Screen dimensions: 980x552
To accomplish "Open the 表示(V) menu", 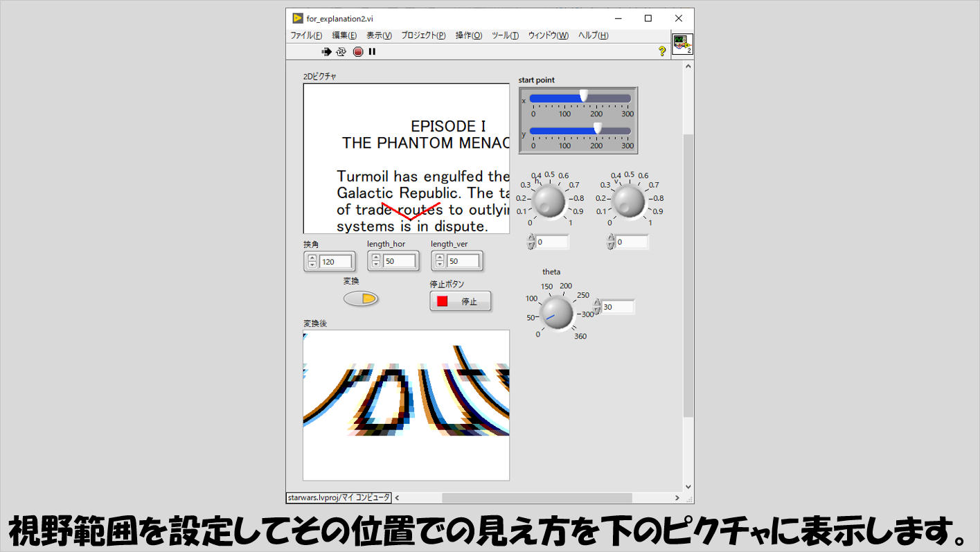I will tap(379, 35).
